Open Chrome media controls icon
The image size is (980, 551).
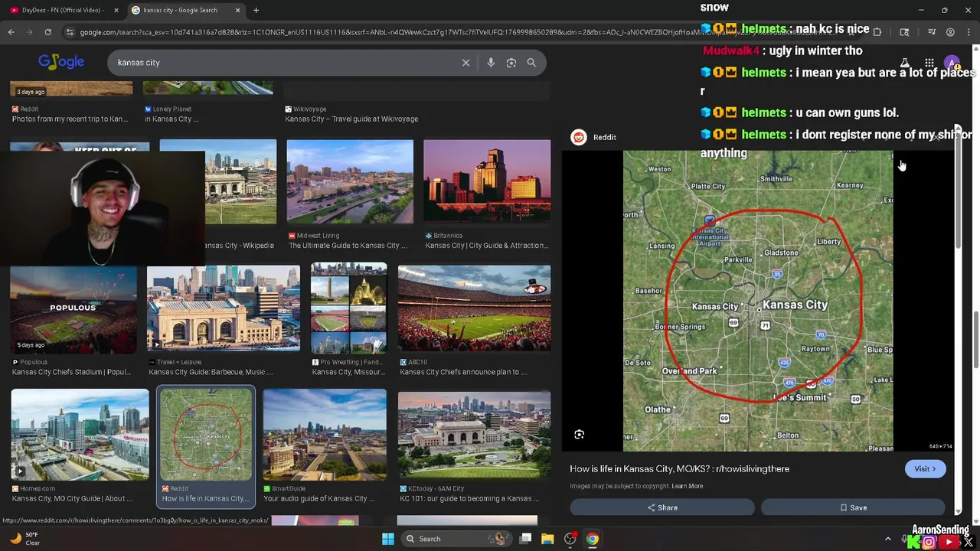(x=932, y=32)
